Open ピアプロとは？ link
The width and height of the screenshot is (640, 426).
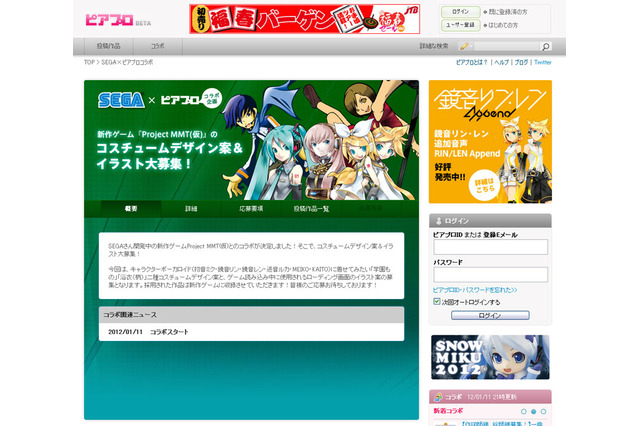tap(471, 62)
